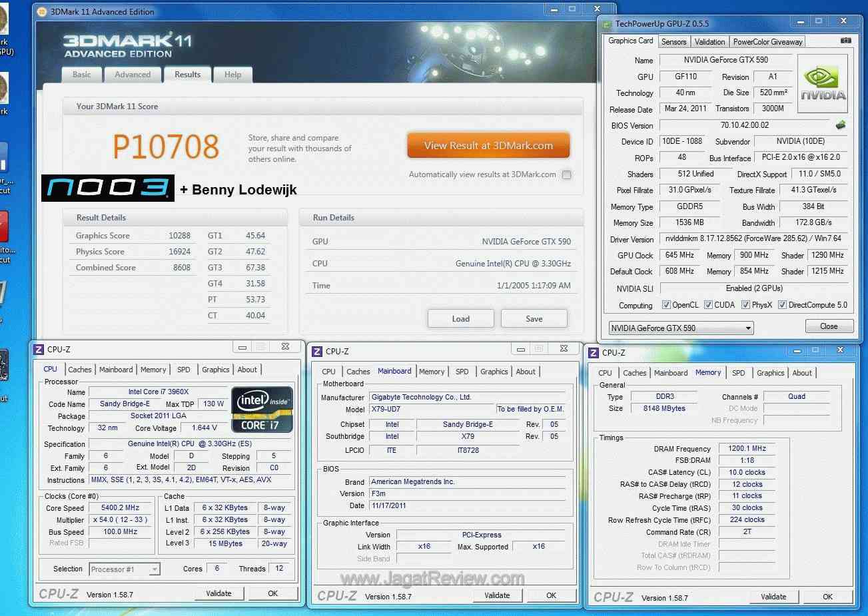This screenshot has height=616, width=868.
Task: Open Graphics tab in CPU-Z Memory window
Action: [771, 373]
